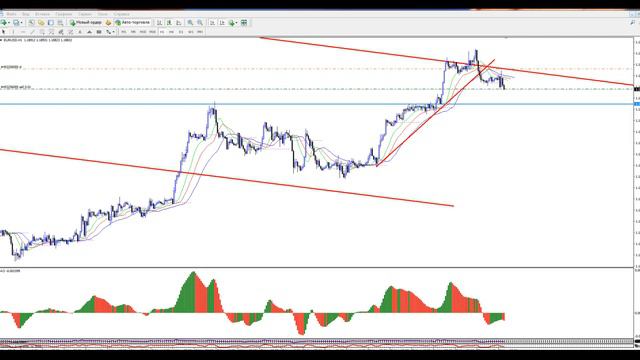Toggle chart shift

click(222, 23)
